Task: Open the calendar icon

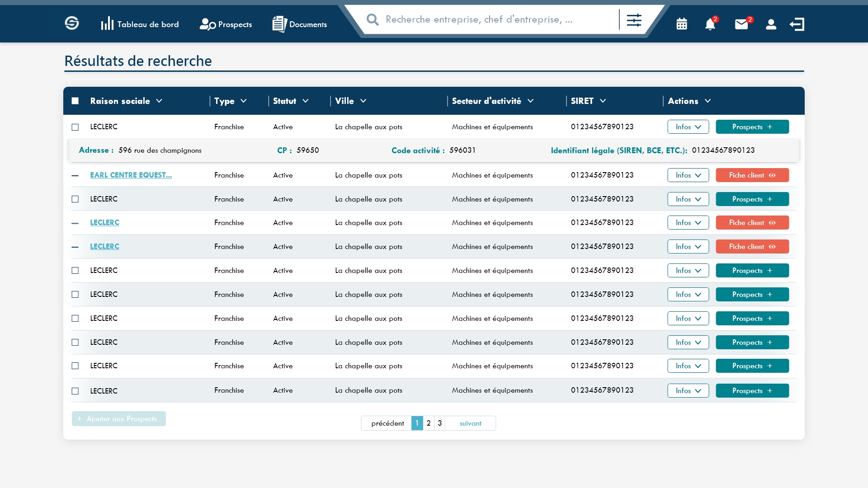Action: pyautogui.click(x=682, y=24)
